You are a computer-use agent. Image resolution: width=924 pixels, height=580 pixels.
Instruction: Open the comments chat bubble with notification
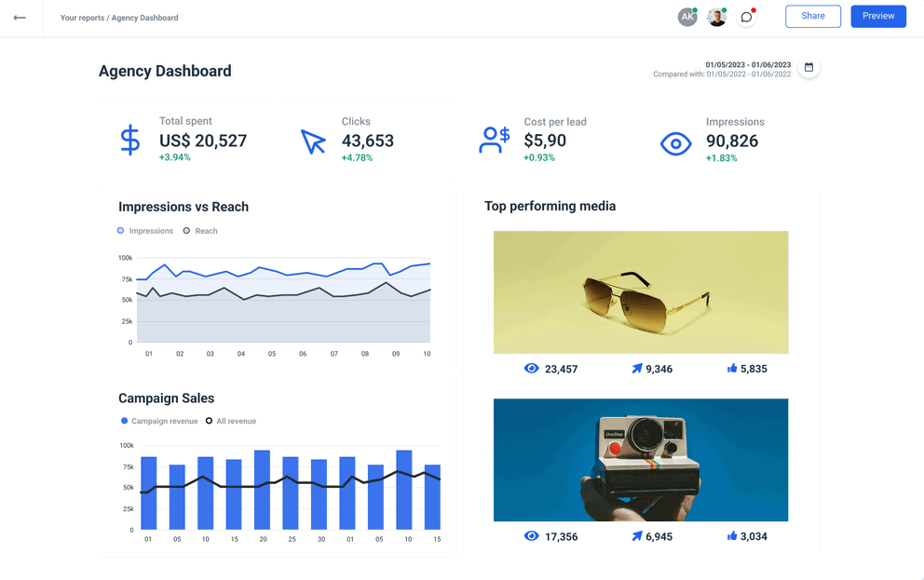pos(746,17)
